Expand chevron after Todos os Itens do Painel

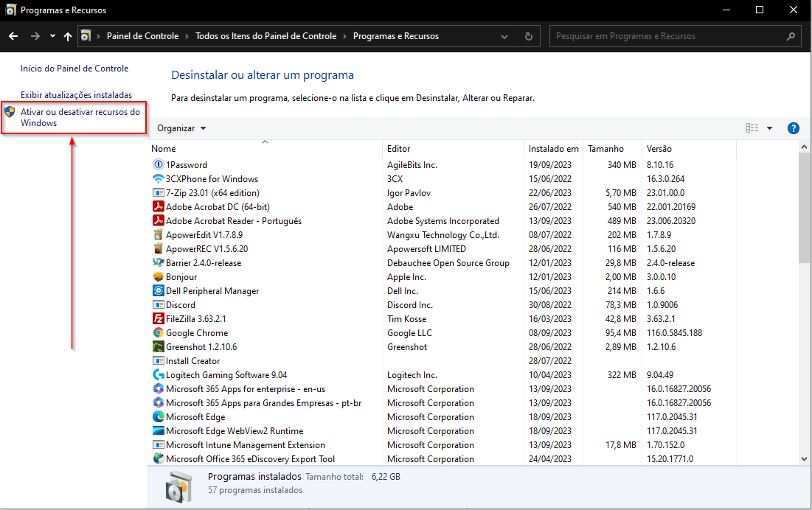344,36
